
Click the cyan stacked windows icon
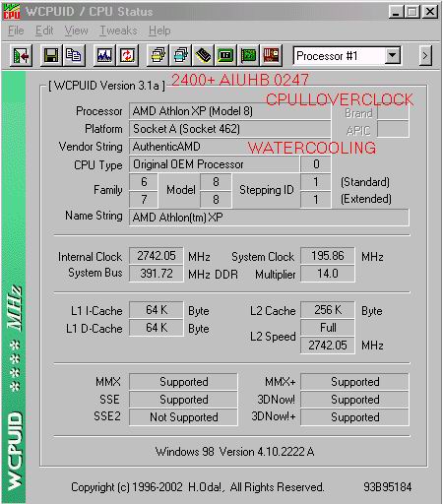180,56
